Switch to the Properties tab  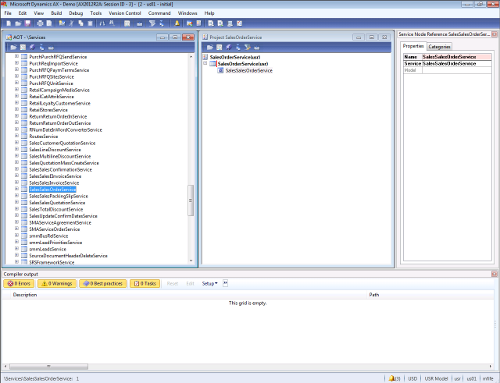(413, 46)
